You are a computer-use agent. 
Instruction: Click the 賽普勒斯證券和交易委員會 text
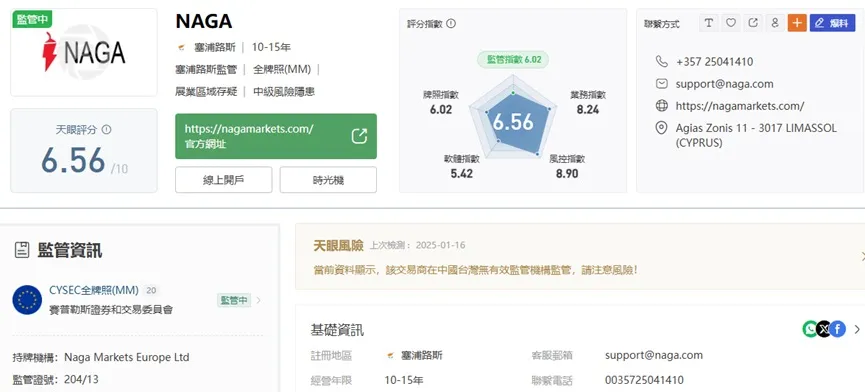point(111,310)
